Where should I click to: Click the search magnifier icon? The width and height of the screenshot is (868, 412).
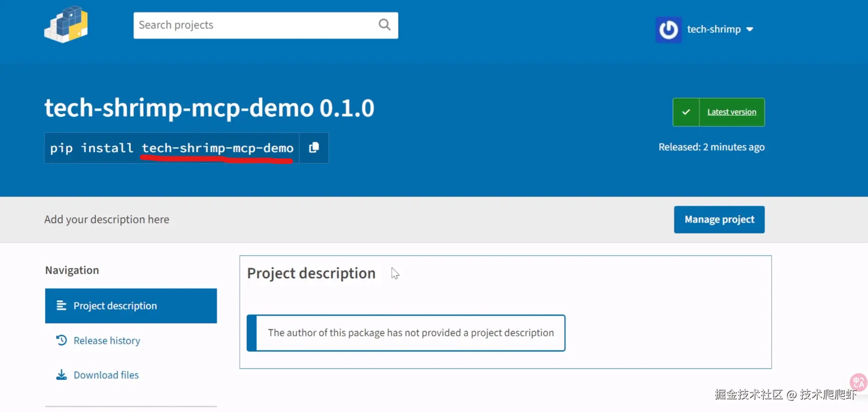(384, 25)
